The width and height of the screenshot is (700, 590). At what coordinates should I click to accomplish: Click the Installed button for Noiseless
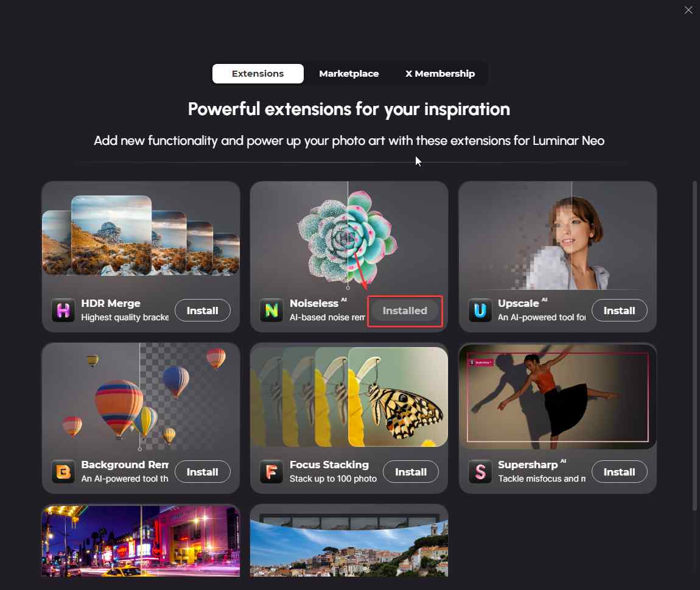(x=404, y=311)
